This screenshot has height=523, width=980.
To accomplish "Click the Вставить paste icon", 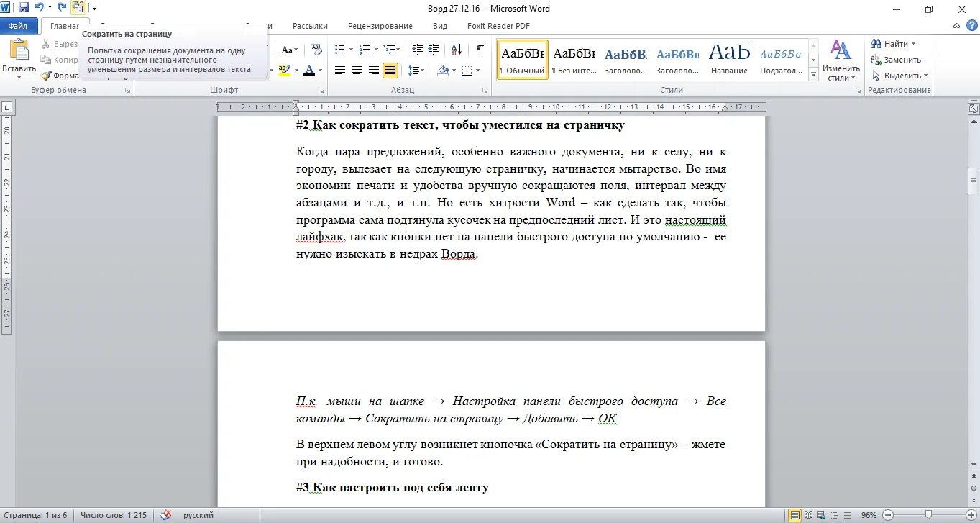I will [x=19, y=50].
